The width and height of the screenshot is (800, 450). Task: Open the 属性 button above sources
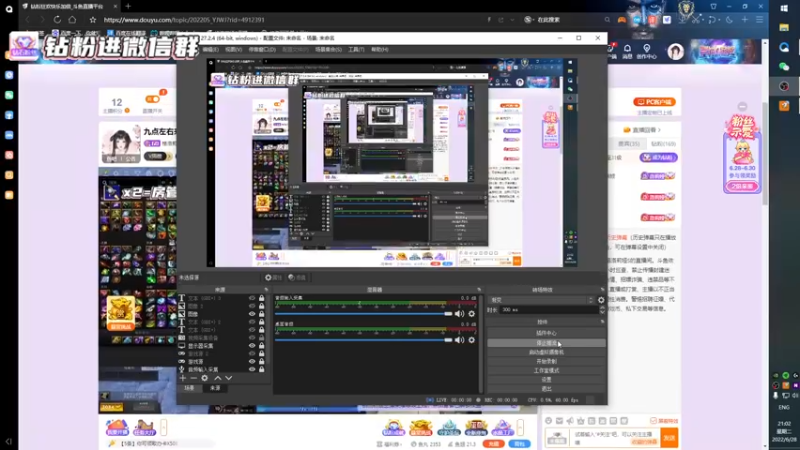point(273,278)
